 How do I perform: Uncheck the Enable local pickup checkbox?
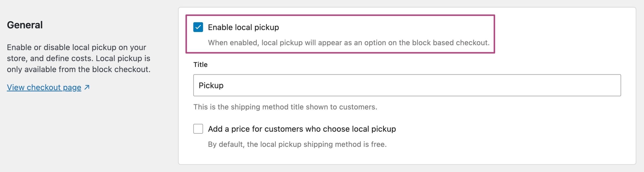coord(198,27)
